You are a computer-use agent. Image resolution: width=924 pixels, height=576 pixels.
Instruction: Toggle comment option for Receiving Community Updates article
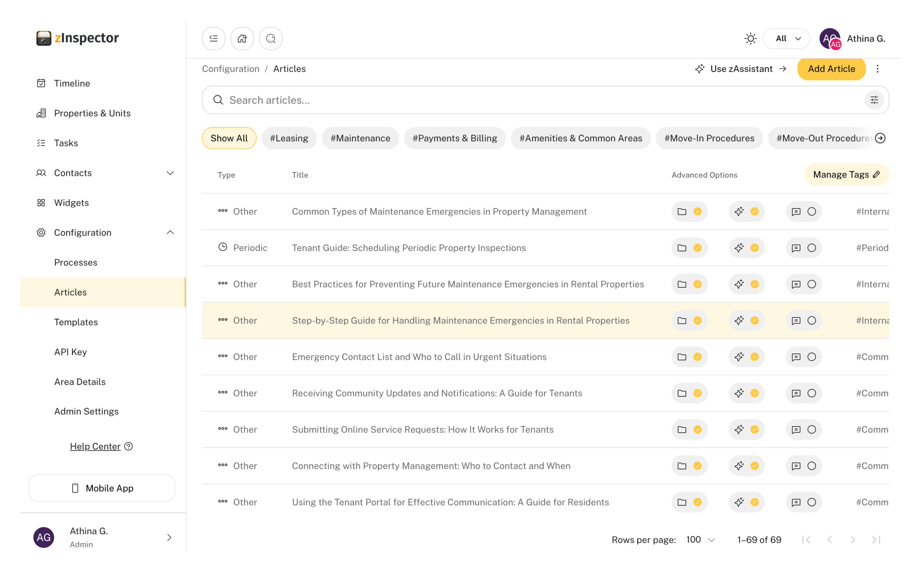click(804, 394)
